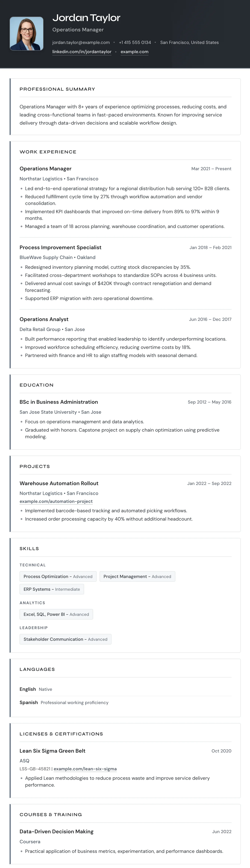Open the example.com/automation-project link
The image size is (250, 868).
pyautogui.click(x=56, y=501)
